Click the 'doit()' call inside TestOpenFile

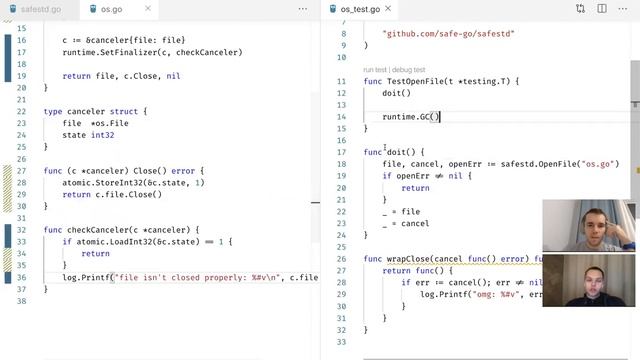point(396,93)
